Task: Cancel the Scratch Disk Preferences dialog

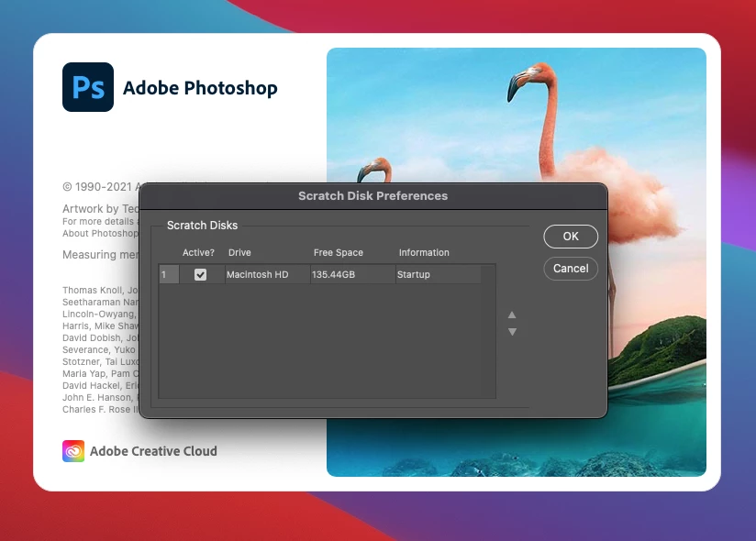Action: [571, 269]
